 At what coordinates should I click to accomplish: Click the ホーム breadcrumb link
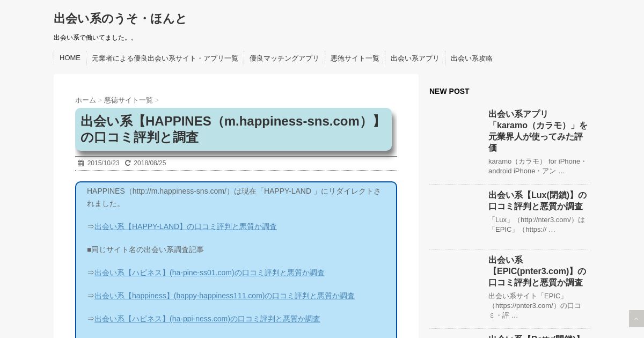pos(85,100)
